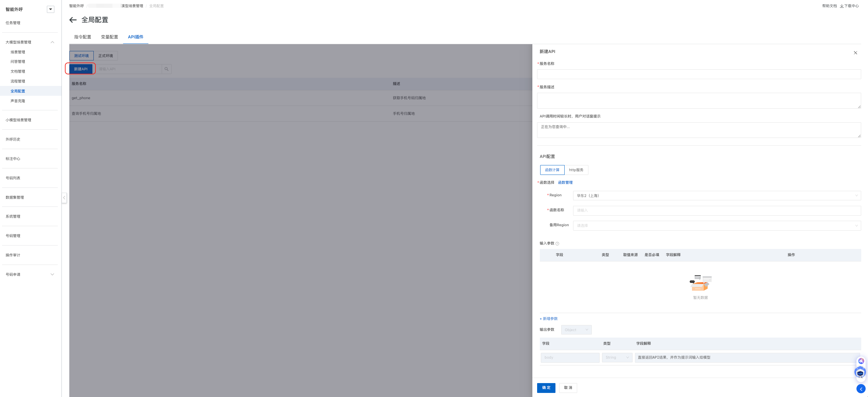Switch to 指令配置 tab
The height and width of the screenshot is (397, 868).
(x=83, y=37)
